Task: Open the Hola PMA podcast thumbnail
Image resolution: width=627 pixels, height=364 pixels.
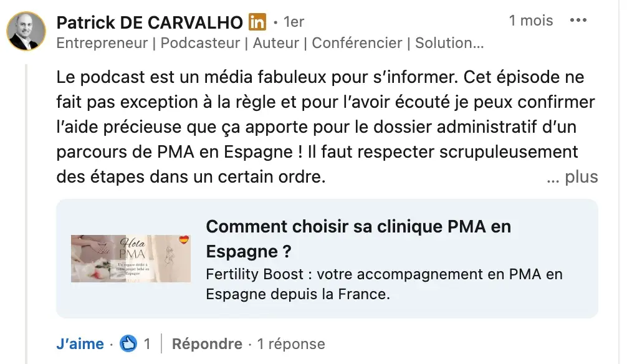Action: tap(130, 258)
